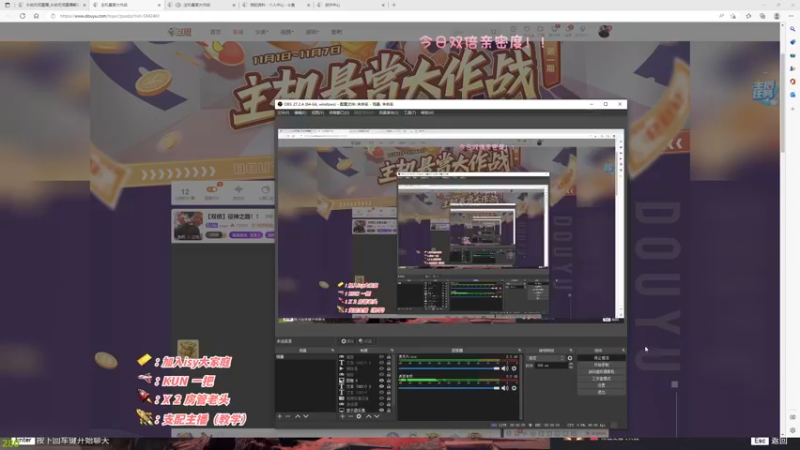Click 开始录制 button in OBS controls
The width and height of the screenshot is (800, 450).
(601, 365)
